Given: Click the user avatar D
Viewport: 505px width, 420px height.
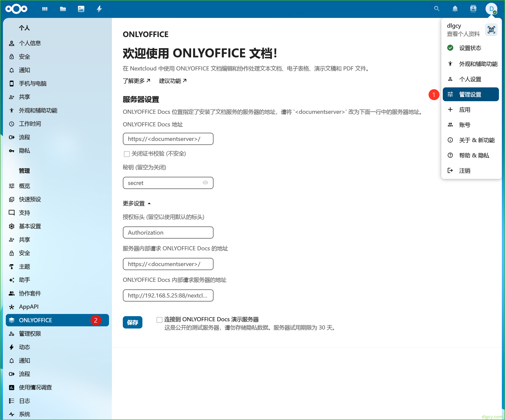Looking at the screenshot, I should pyautogui.click(x=491, y=9).
